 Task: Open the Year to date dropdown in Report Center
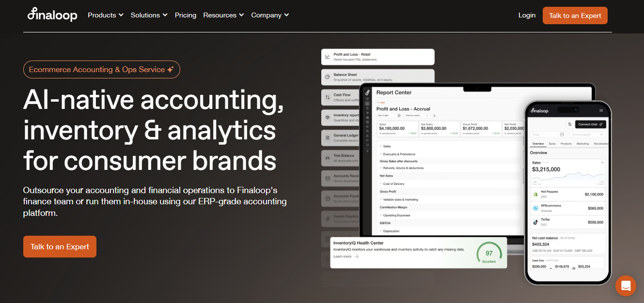389,116
